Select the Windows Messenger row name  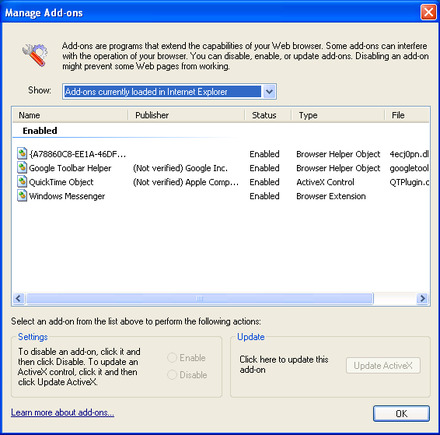(67, 196)
